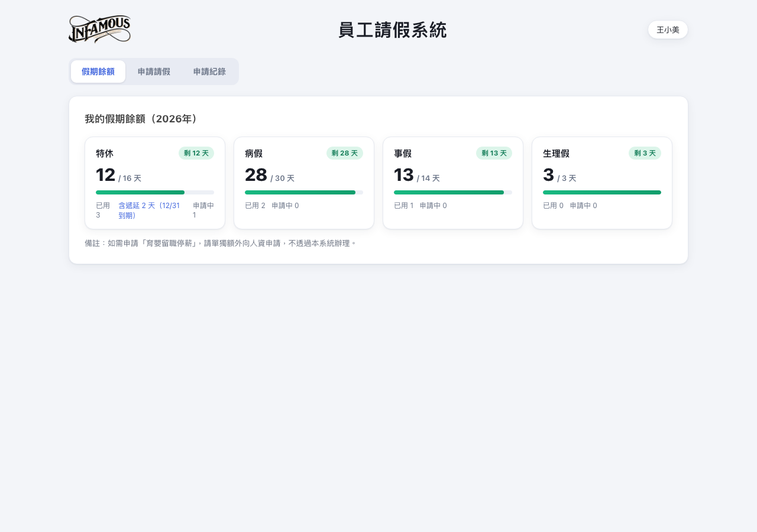Viewport: 757px width, 532px height.
Task: Click the 剩 3 天 badge
Action: (645, 153)
